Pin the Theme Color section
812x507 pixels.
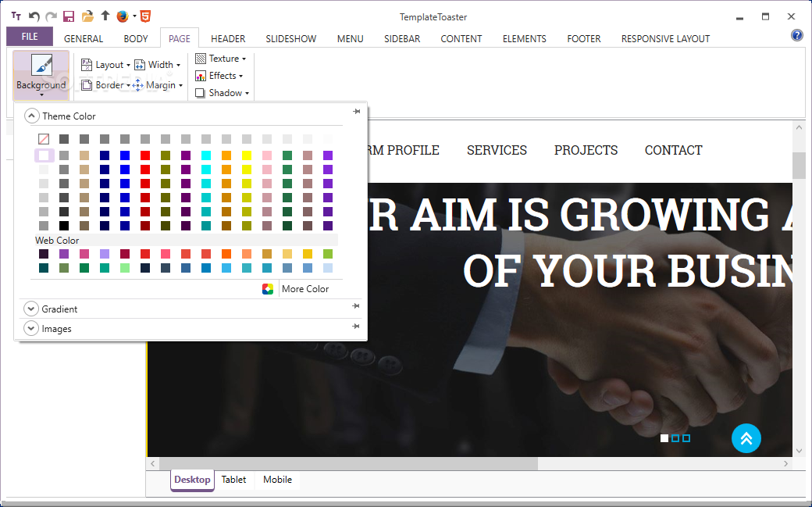[x=356, y=112]
